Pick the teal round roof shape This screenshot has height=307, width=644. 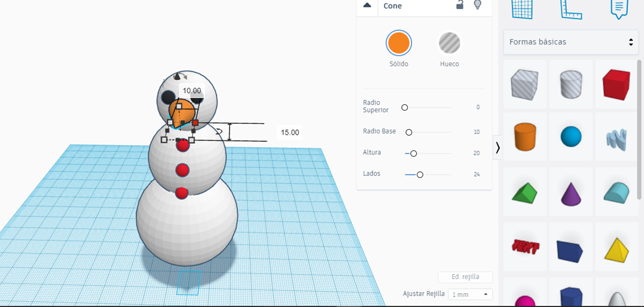point(616,192)
